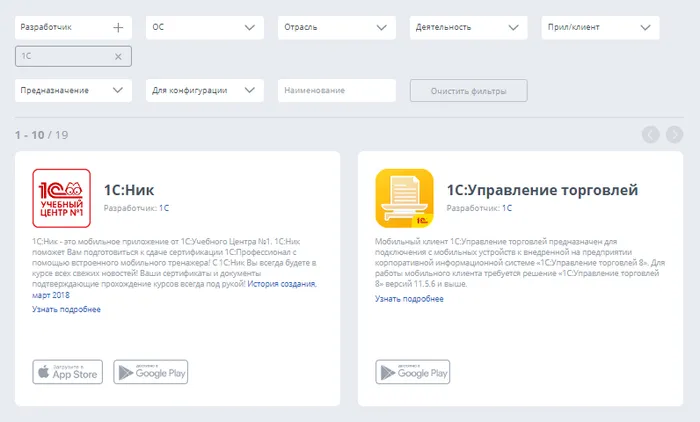The width and height of the screenshot is (700, 422).
Task: Click developer 1С link under Управление торговлей
Action: point(507,208)
